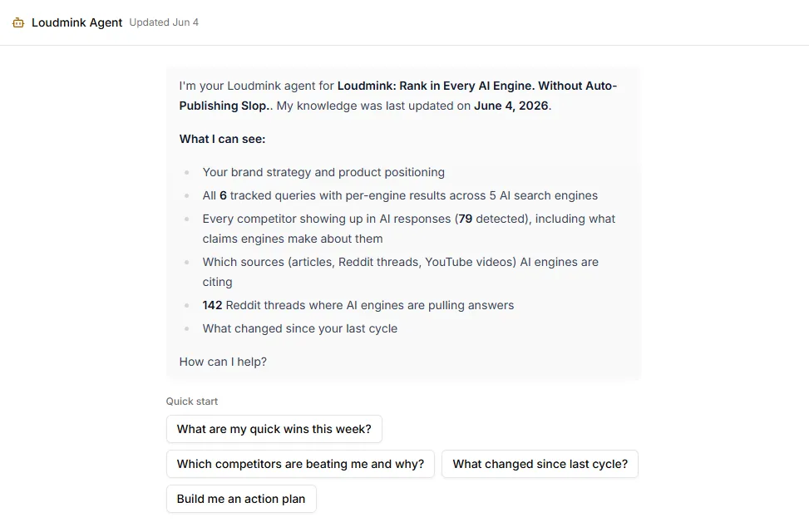
Task: Click the bold 79 competitors detected number
Action: click(x=466, y=219)
